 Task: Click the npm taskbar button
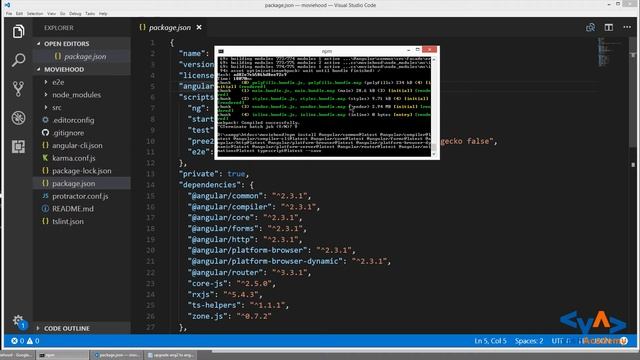62,355
